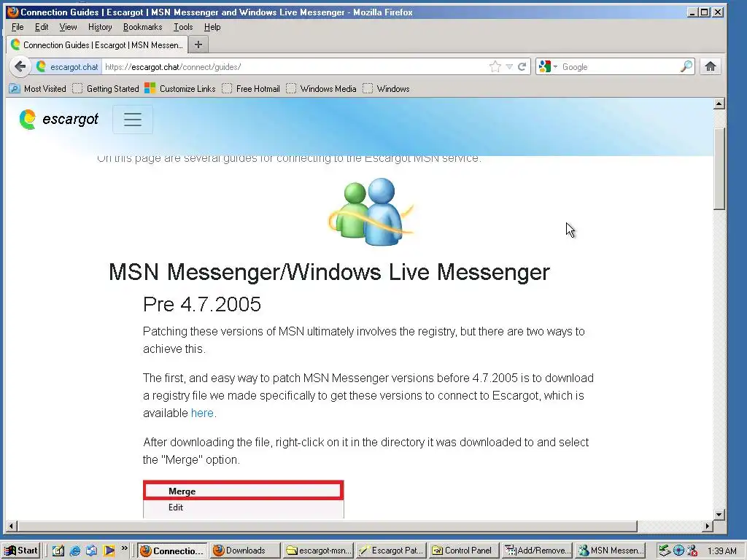
Task: Switch to the Control Panel taskbar button
Action: [463, 551]
